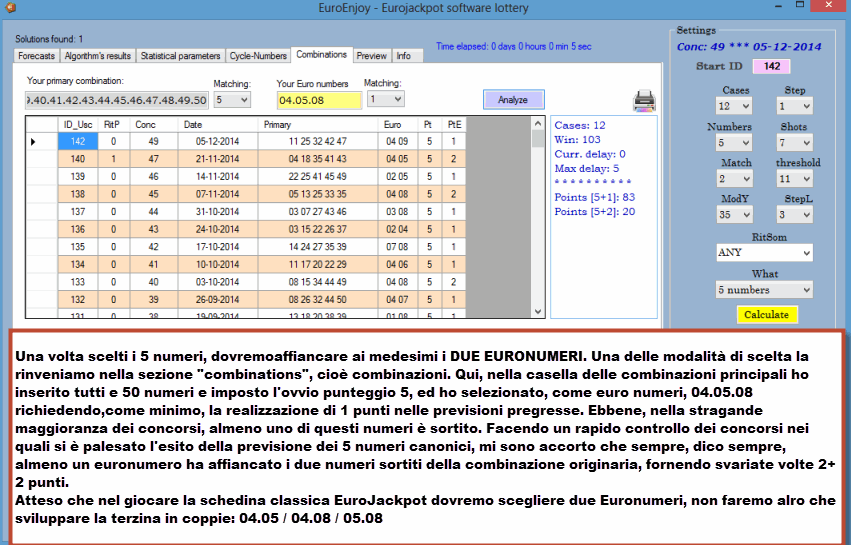The height and width of the screenshot is (545, 851).
Task: Open the What dropdown showing 5 numbers
Action: coord(764,290)
